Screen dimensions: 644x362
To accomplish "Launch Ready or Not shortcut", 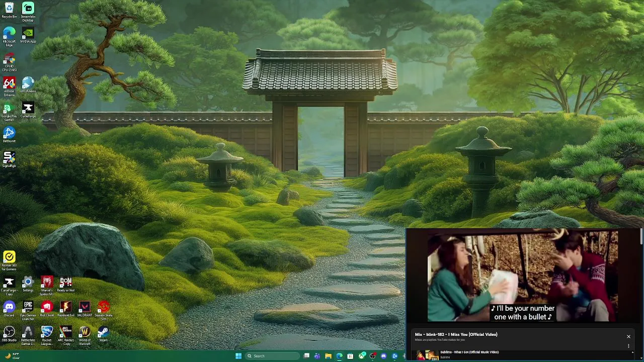I will coord(66,284).
